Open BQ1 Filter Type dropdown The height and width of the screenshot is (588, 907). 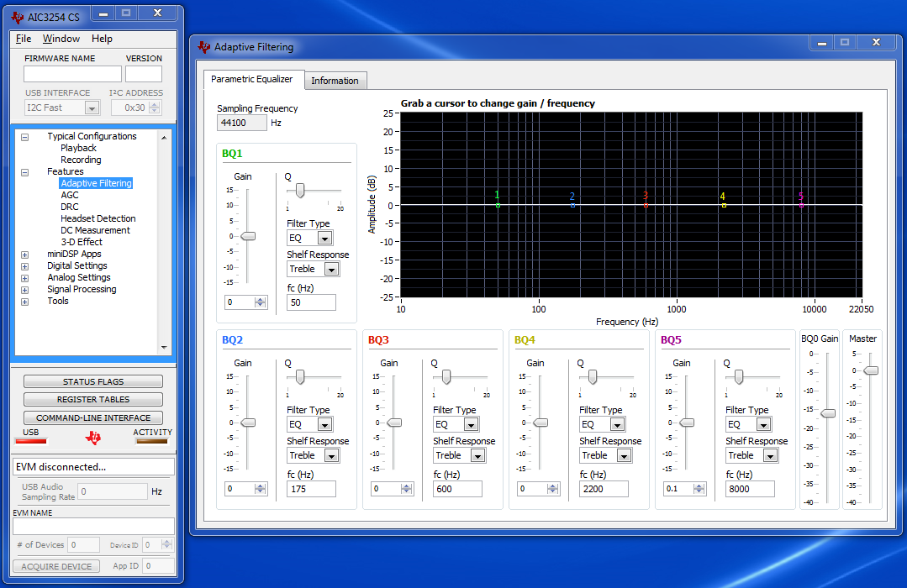(x=324, y=239)
